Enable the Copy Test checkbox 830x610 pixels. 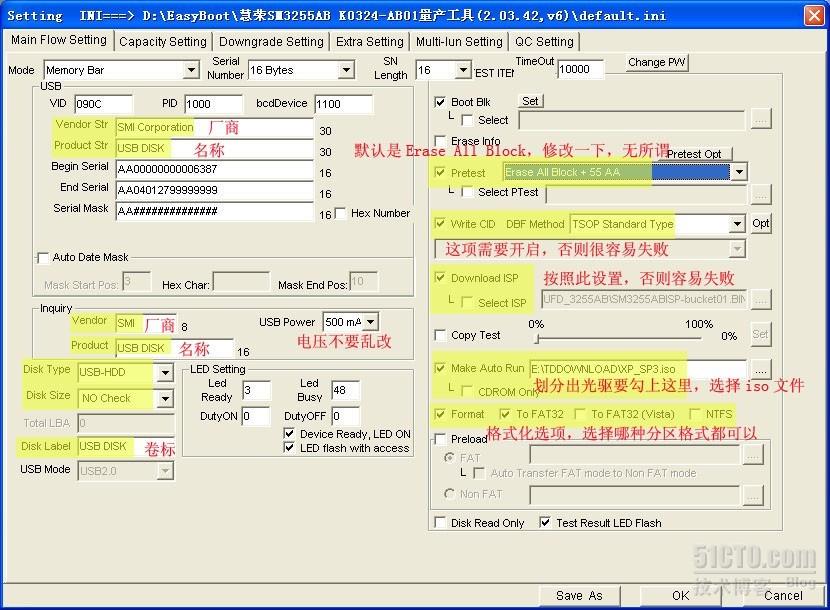point(441,335)
